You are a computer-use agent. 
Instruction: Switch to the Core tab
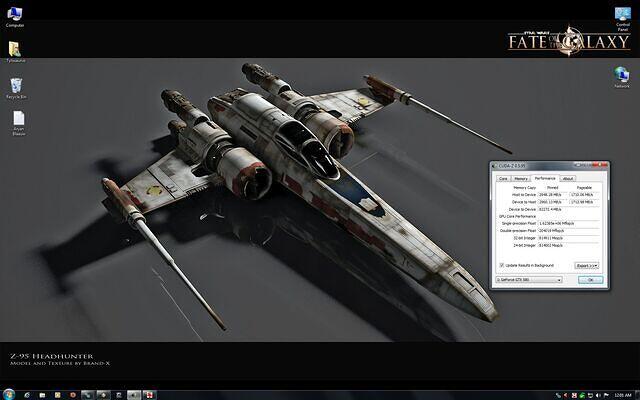[503, 178]
